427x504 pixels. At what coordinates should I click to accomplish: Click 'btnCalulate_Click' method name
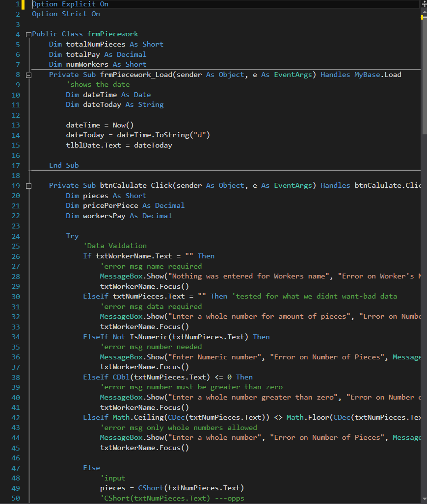coord(136,186)
